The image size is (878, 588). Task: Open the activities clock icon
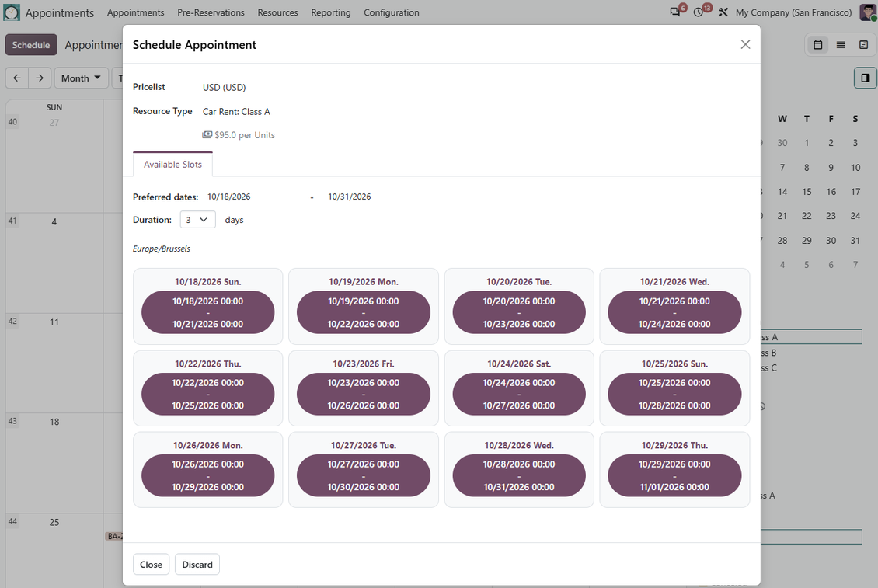coord(699,12)
